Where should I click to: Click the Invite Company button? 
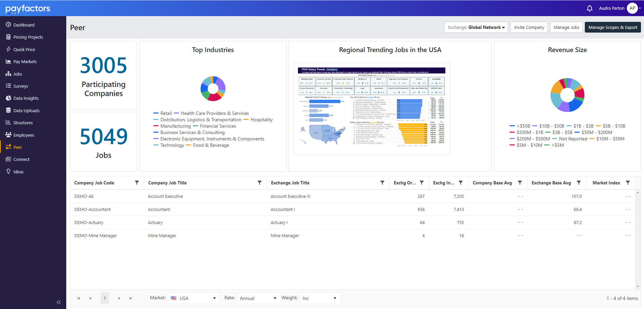click(529, 27)
